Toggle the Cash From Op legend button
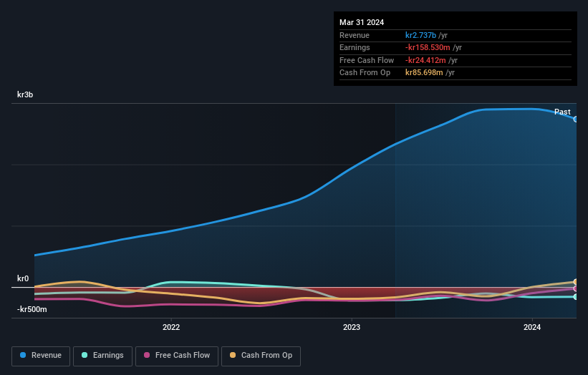This screenshot has width=588, height=375. click(x=261, y=356)
